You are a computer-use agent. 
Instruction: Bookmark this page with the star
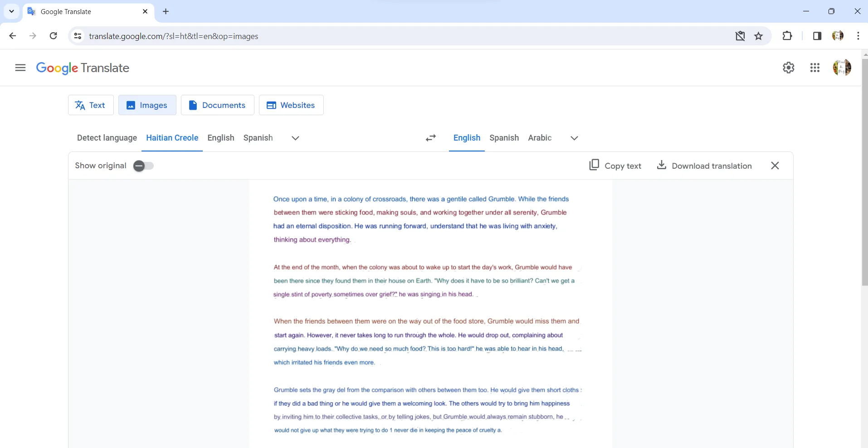coord(759,36)
